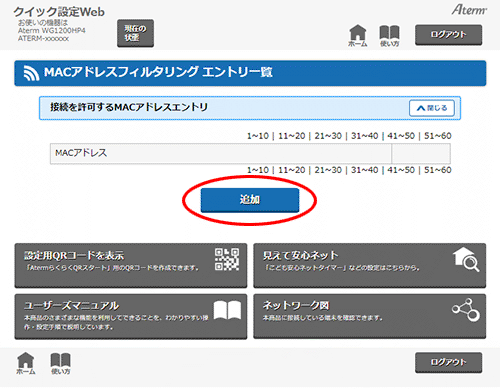Click the Aterm logo

[x=469, y=10]
